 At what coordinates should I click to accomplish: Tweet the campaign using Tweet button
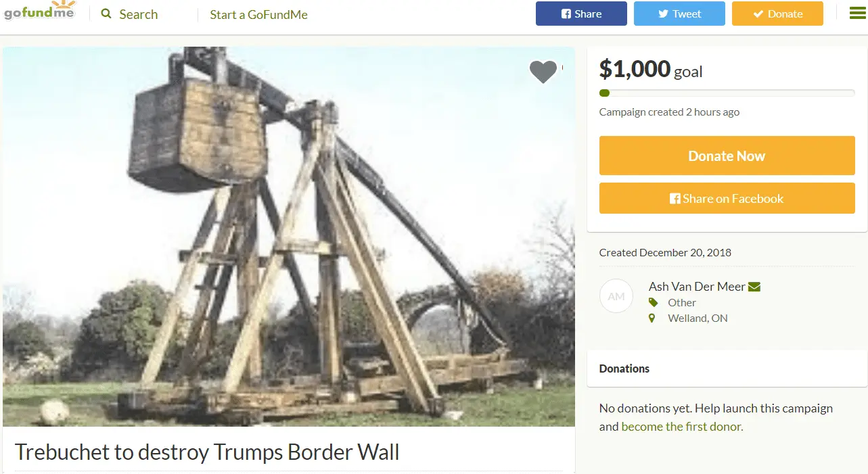[679, 14]
